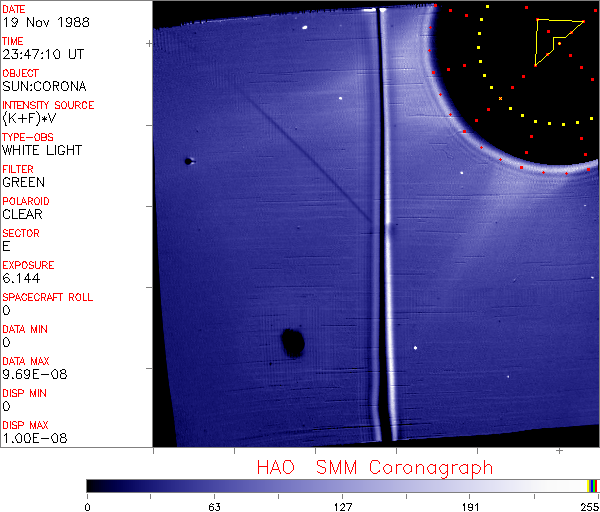Select the WHITE LIGHT value

[x=42, y=150]
